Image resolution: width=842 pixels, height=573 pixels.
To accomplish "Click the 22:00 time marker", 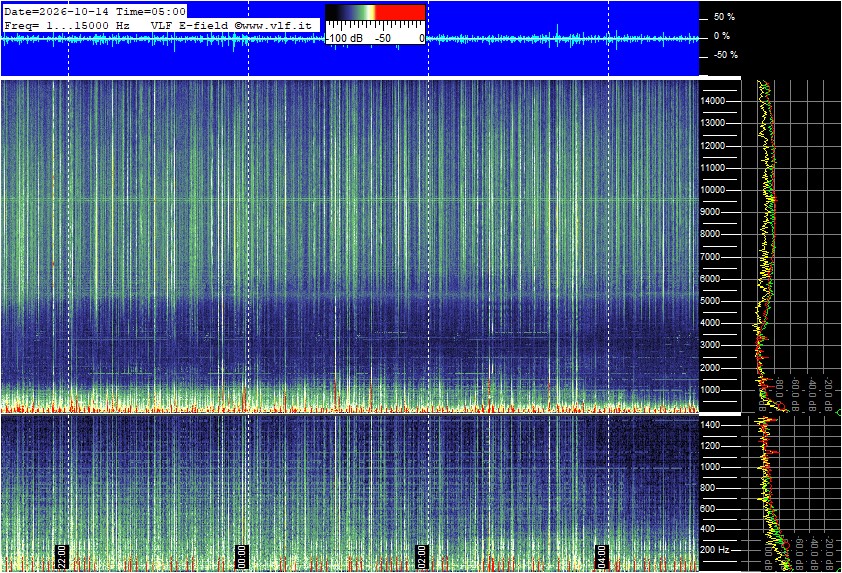I will point(62,557).
